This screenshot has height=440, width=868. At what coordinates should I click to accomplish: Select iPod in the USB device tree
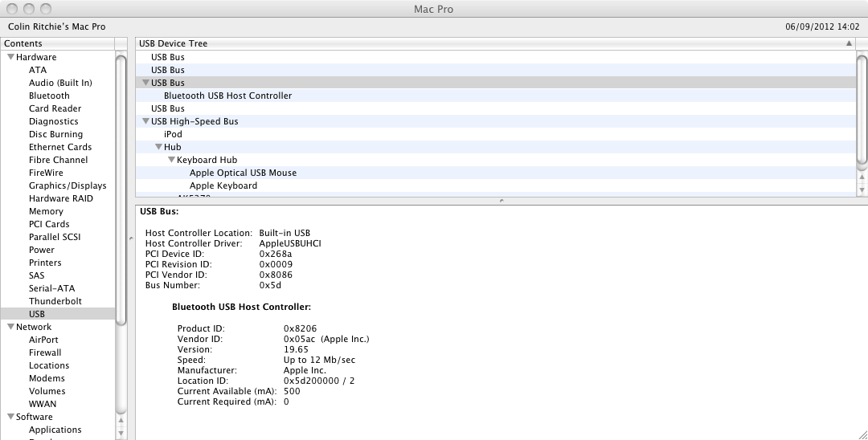[173, 134]
